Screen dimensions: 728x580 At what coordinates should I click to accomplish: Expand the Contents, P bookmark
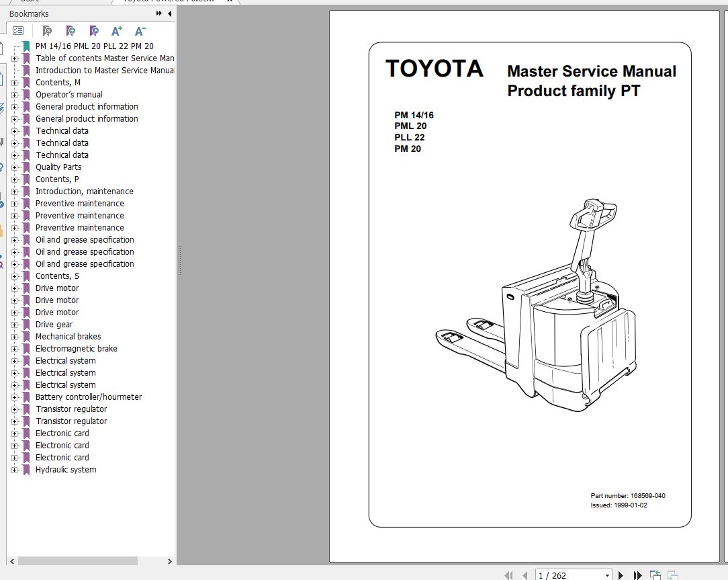point(14,179)
